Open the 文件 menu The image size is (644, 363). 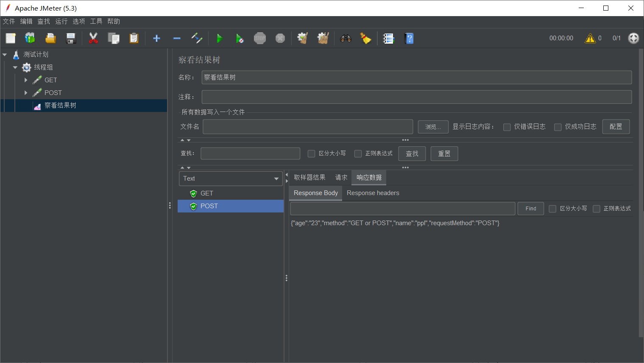click(9, 22)
